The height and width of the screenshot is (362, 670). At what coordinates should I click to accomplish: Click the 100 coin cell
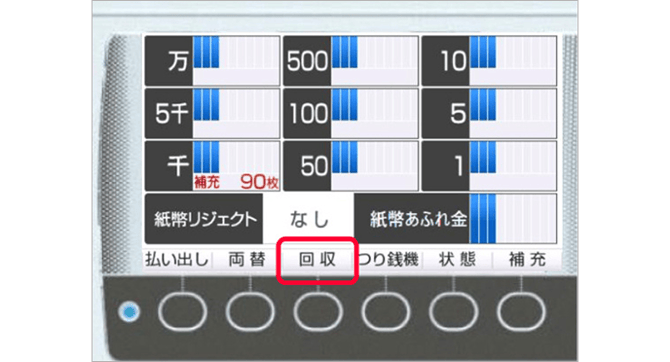(x=351, y=113)
